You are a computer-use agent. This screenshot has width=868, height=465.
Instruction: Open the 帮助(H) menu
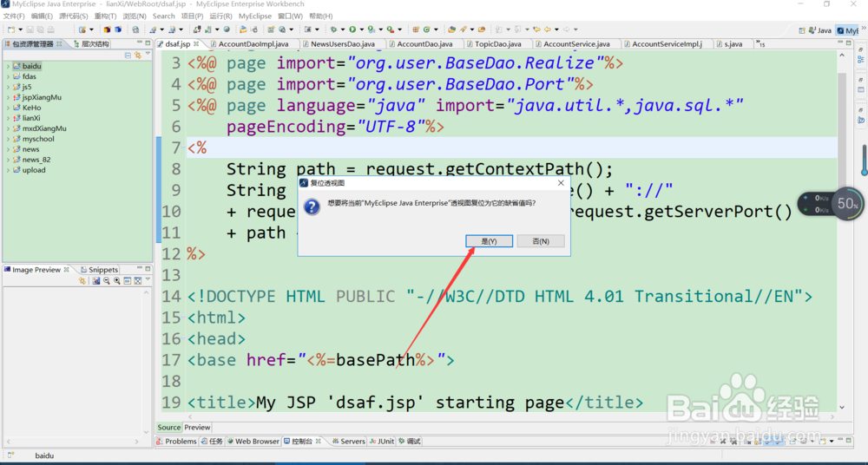(320, 16)
